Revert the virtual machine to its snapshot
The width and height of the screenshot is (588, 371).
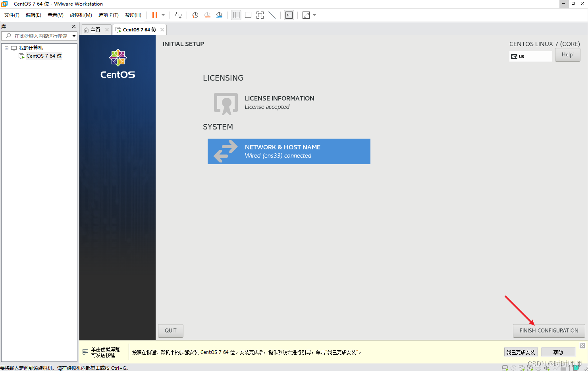pos(207,15)
